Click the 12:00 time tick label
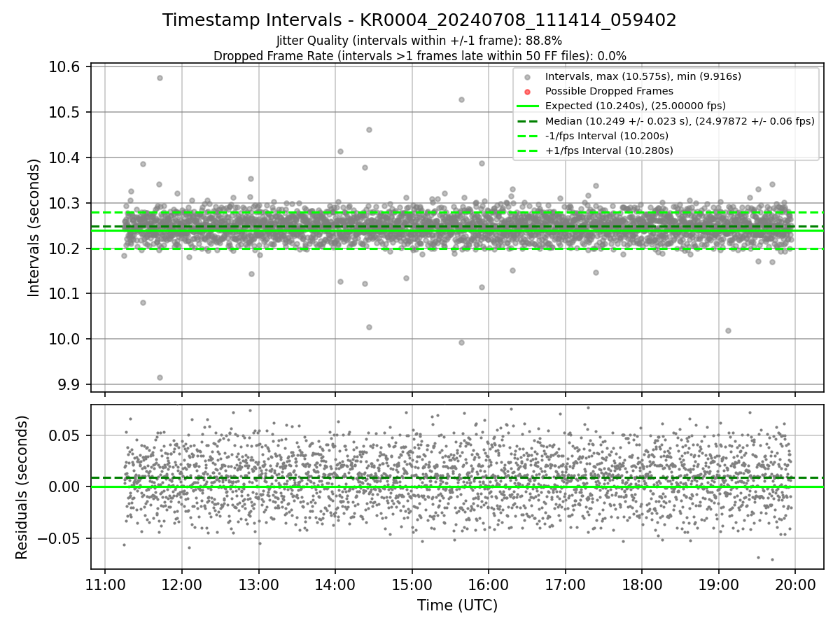The height and width of the screenshot is (630, 840). click(x=182, y=584)
